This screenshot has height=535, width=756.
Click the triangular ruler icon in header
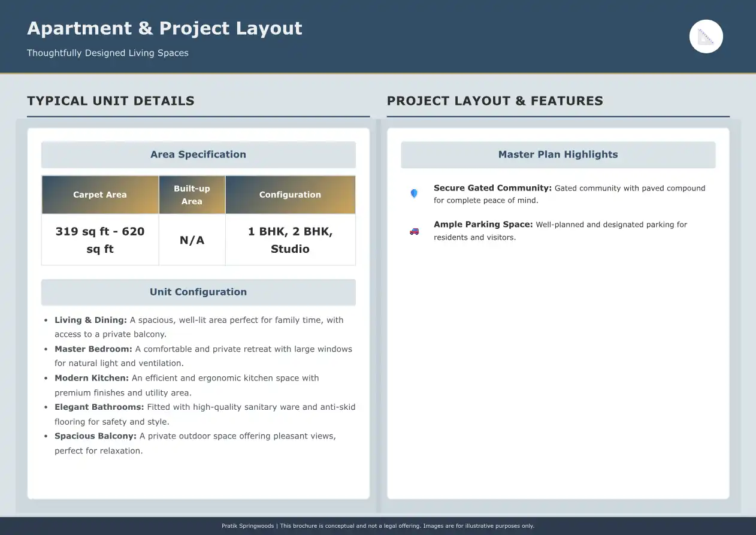[x=706, y=37]
